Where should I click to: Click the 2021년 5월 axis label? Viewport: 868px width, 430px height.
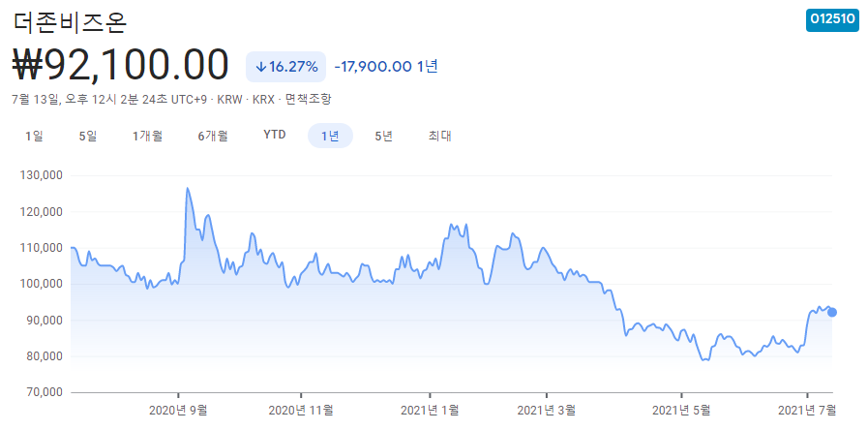click(x=681, y=410)
